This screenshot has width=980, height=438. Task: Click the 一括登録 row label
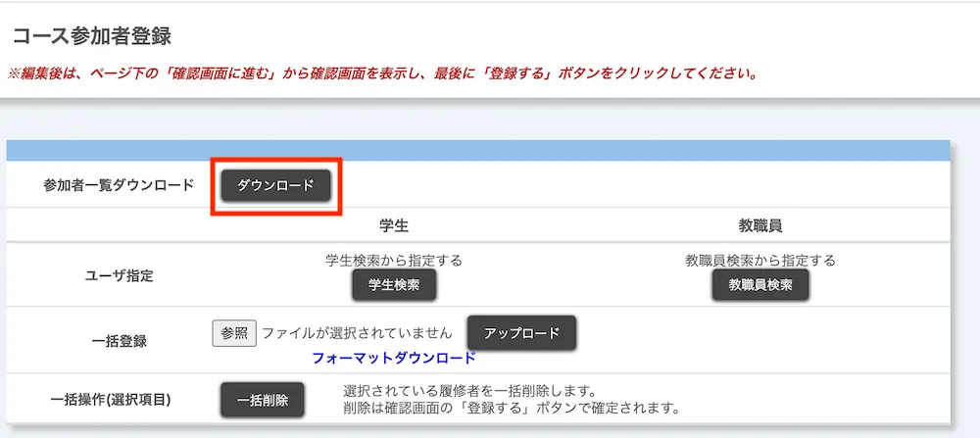point(118,343)
